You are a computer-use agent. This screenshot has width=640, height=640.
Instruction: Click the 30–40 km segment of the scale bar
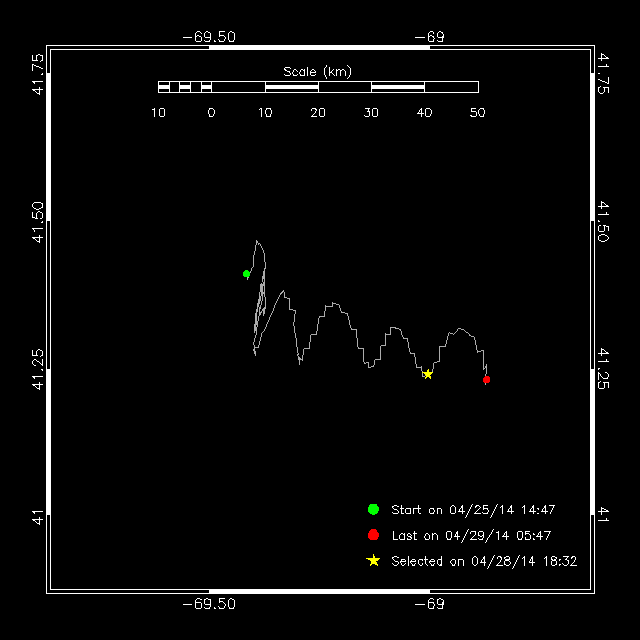click(398, 87)
